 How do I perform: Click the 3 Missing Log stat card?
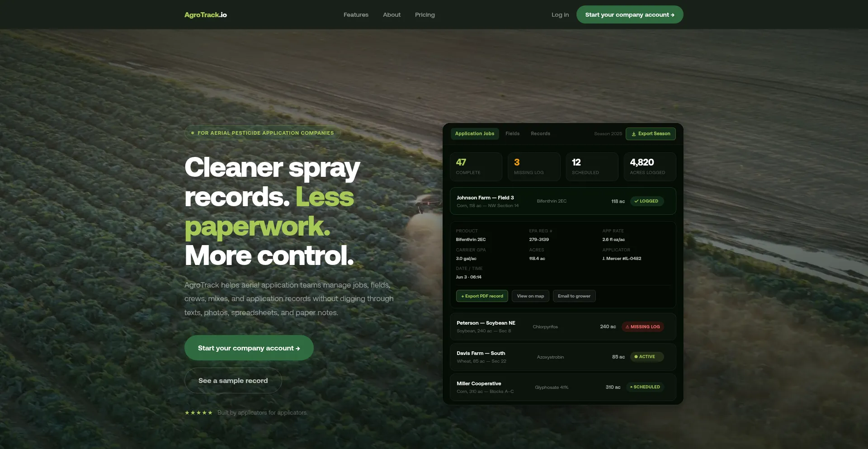[x=534, y=167]
